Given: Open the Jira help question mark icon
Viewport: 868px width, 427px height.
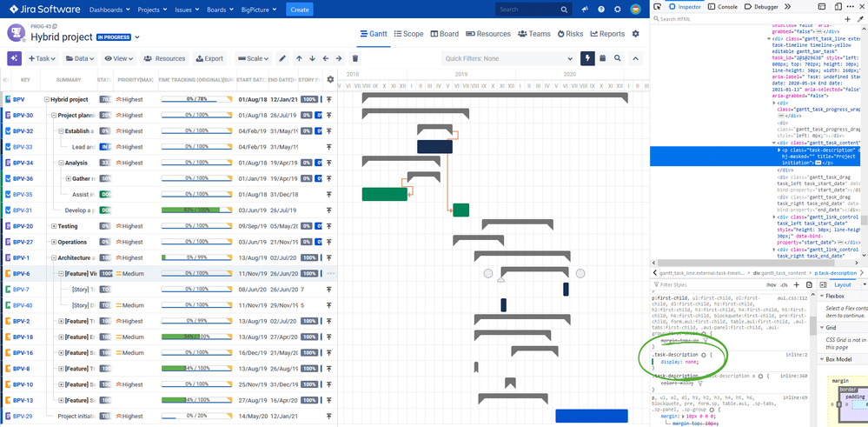Looking at the screenshot, I should 601,10.
